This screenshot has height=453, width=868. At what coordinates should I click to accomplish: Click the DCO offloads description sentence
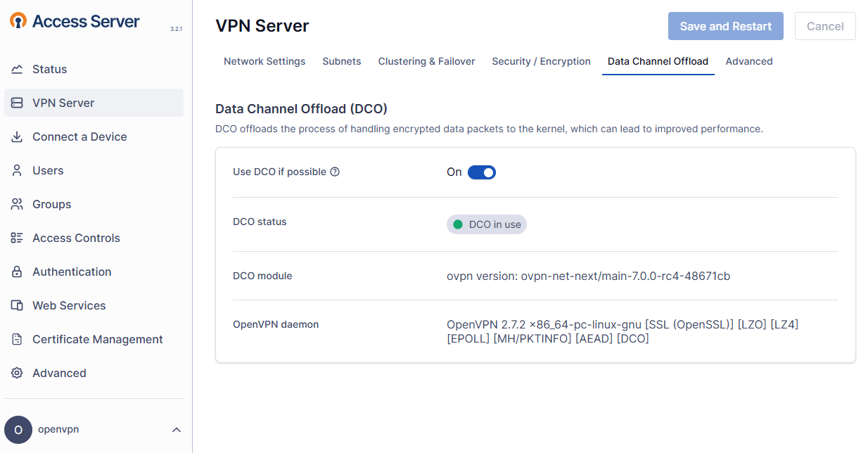[489, 129]
